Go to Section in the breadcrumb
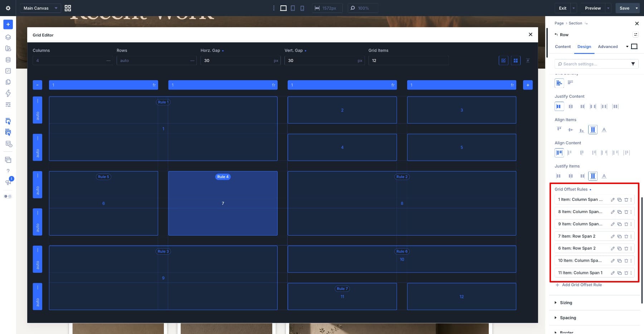This screenshot has height=334, width=644. point(575,23)
